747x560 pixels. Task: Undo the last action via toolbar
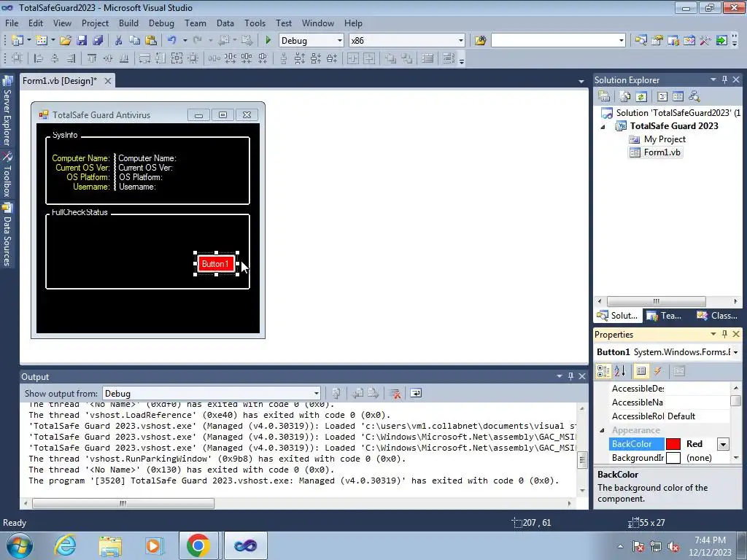point(171,41)
